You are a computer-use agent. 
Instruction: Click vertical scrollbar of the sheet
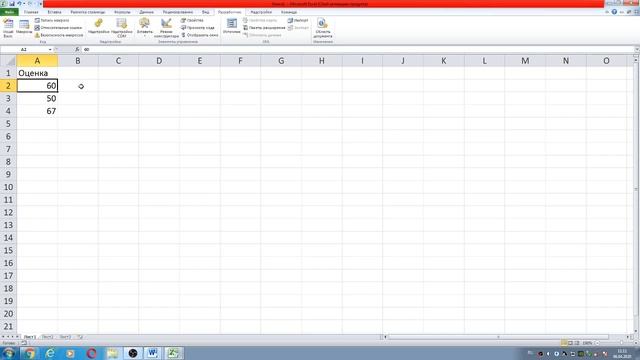(636, 190)
